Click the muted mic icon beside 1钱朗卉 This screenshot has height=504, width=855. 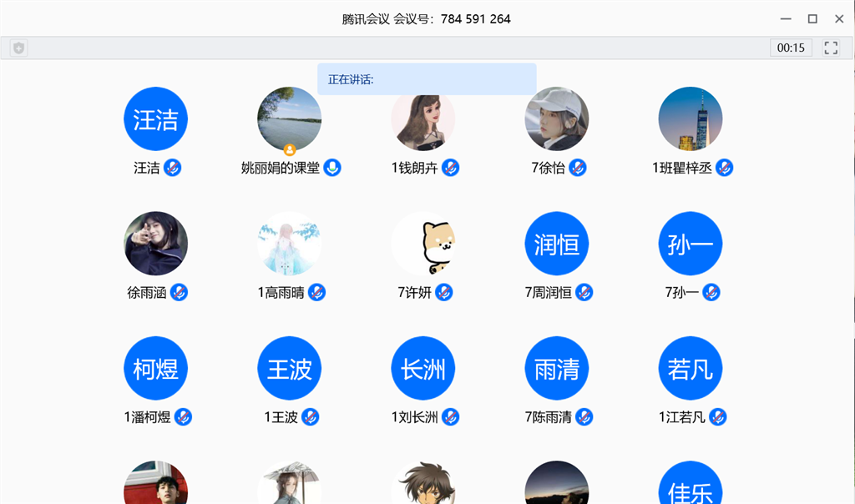450,168
